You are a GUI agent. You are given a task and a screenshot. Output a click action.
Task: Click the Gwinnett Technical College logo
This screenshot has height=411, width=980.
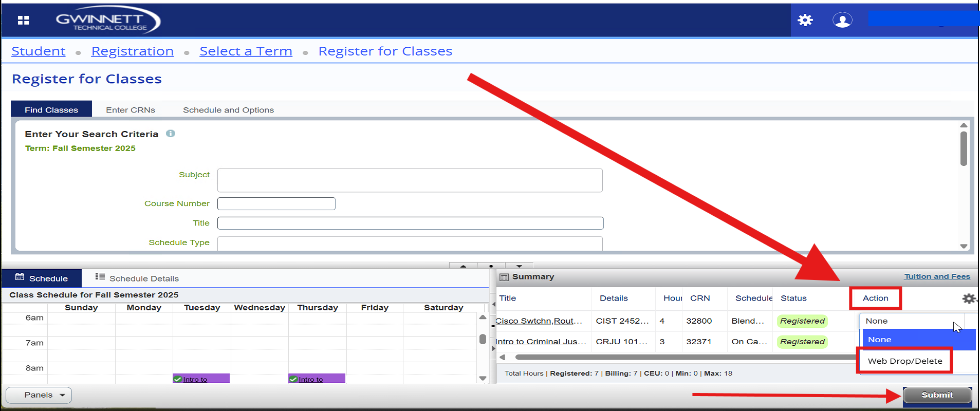point(108,20)
